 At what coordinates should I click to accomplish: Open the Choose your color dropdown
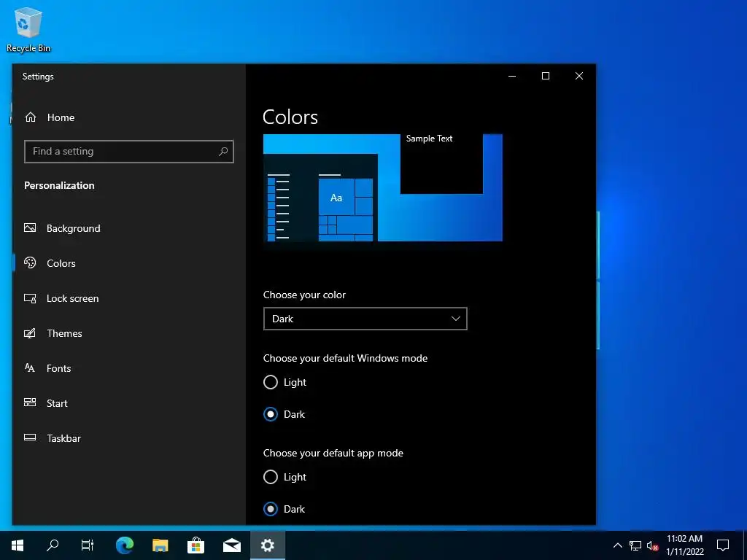[x=365, y=319]
